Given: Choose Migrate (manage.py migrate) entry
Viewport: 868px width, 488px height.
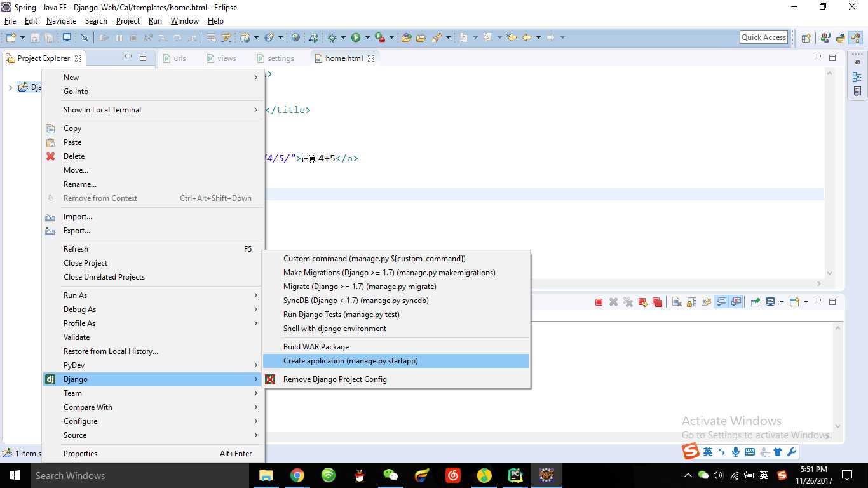Looking at the screenshot, I should coord(396,287).
